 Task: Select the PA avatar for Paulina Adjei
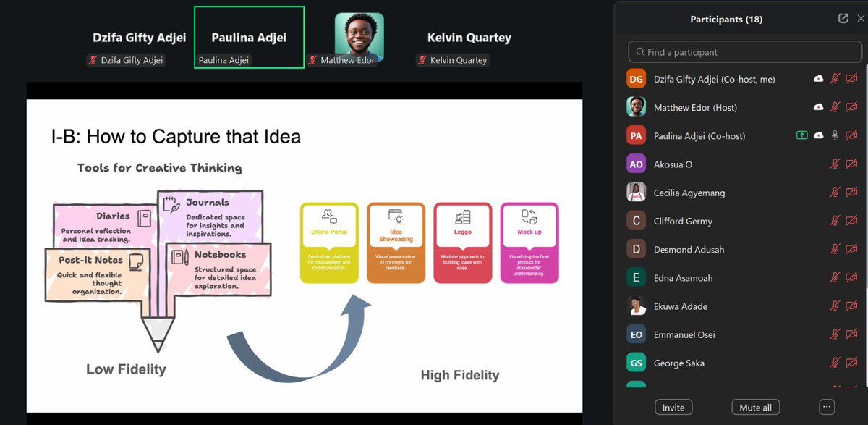coord(636,135)
